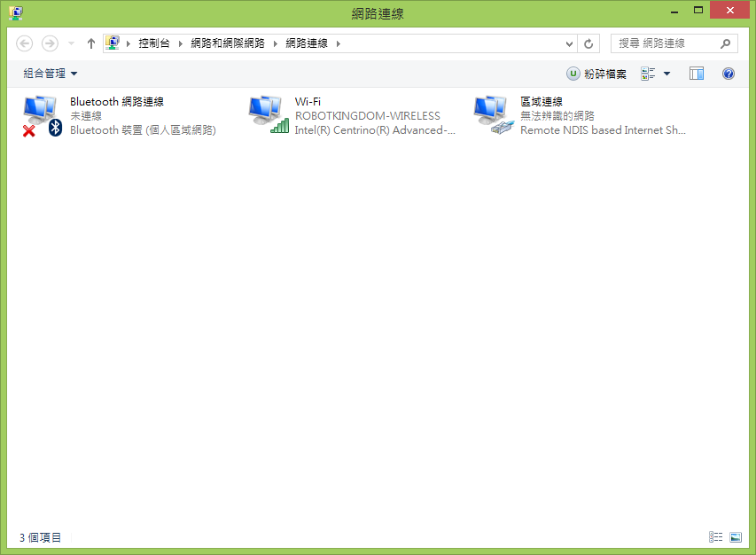Click the 搜尋 網路連線 search field
This screenshot has height=555, width=756.
(x=674, y=43)
